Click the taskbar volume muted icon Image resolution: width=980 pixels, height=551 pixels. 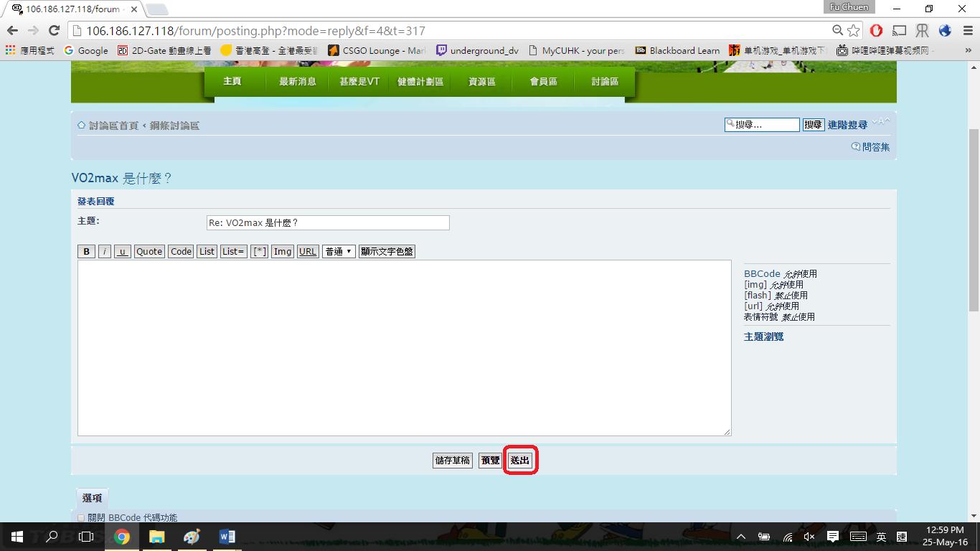809,537
